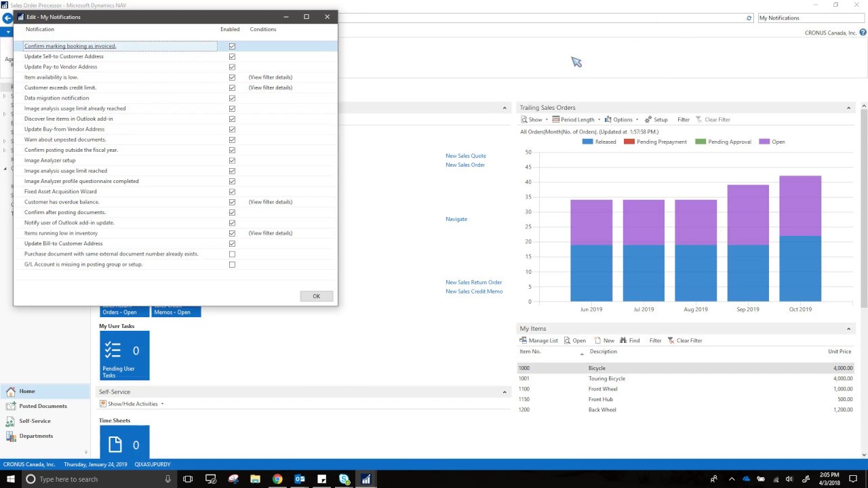Open the Period Length dropdown
Image resolution: width=868 pixels, height=488 pixels.
point(576,119)
